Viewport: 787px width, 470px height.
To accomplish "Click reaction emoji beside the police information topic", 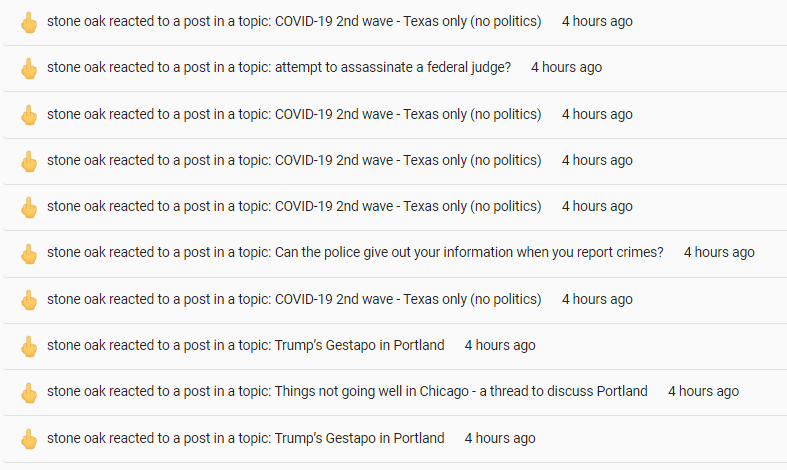I will coord(29,253).
